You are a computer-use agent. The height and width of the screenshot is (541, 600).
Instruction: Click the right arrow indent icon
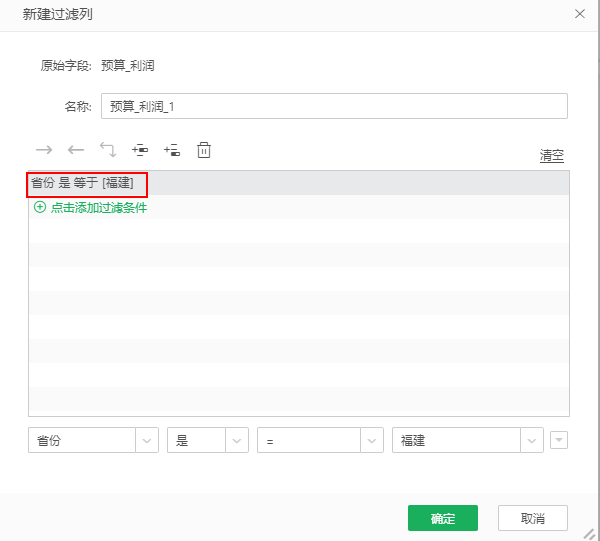click(44, 150)
